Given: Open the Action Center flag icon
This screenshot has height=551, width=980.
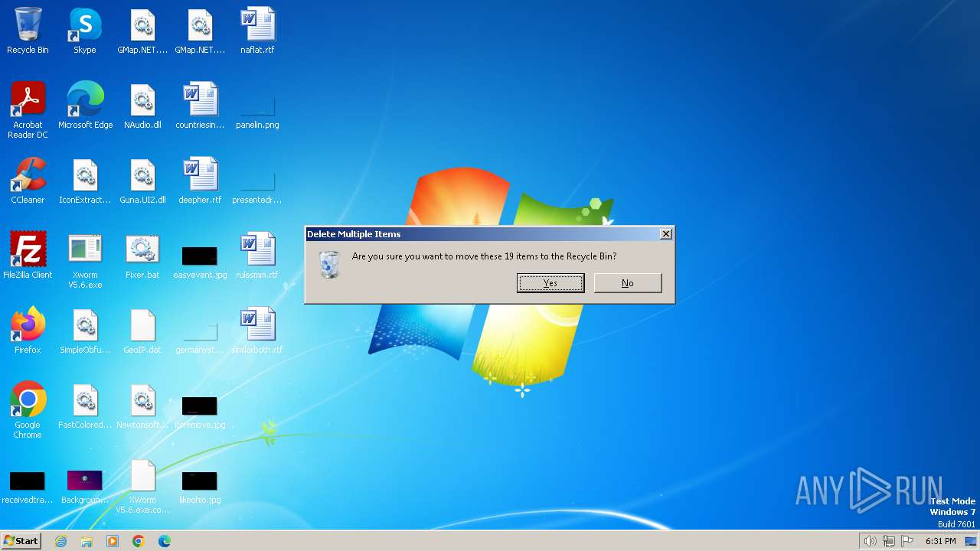Looking at the screenshot, I should 907,541.
